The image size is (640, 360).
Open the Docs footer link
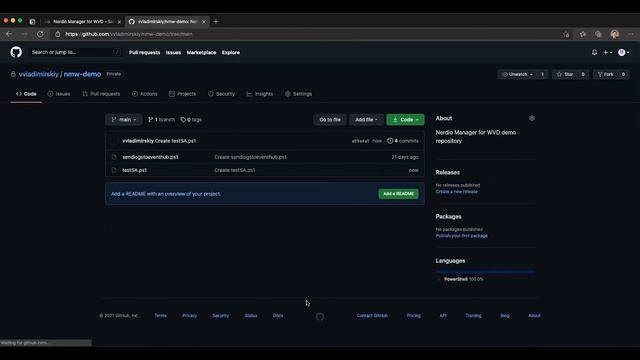pyautogui.click(x=278, y=316)
